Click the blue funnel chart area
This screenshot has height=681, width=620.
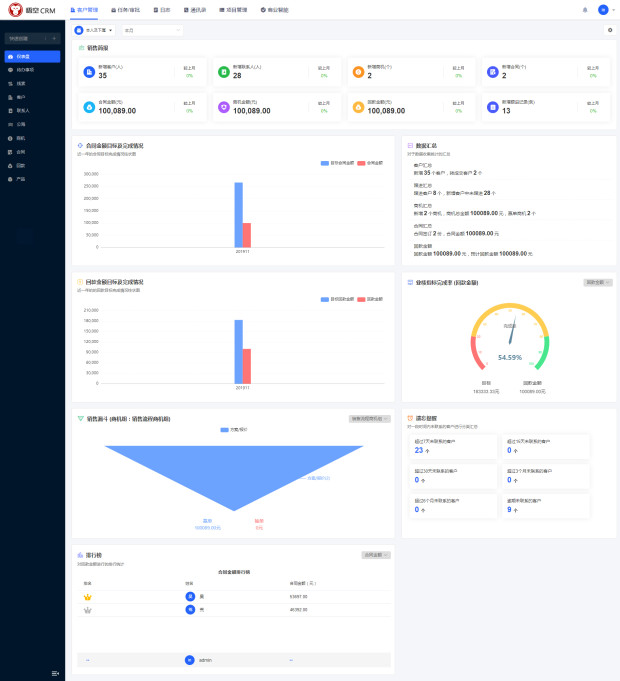pyautogui.click(x=235, y=470)
